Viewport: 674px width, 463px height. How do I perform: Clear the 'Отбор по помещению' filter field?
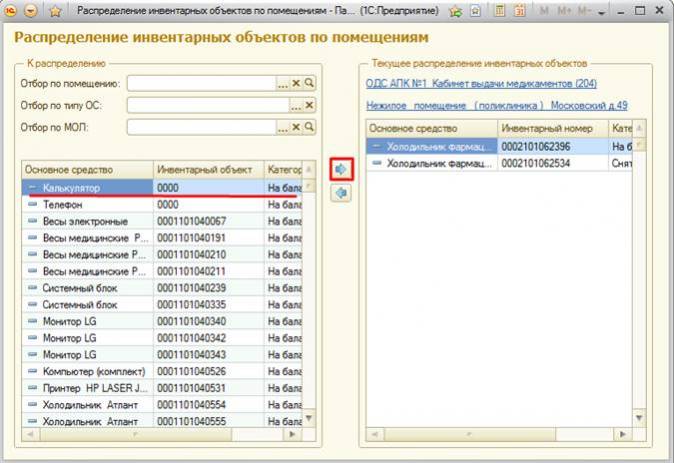297,83
